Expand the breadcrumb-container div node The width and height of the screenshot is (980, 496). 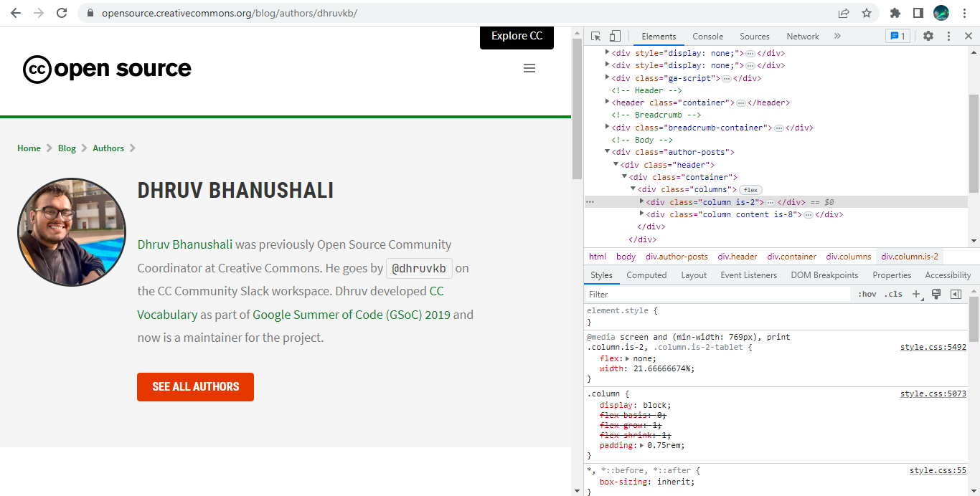[608, 128]
